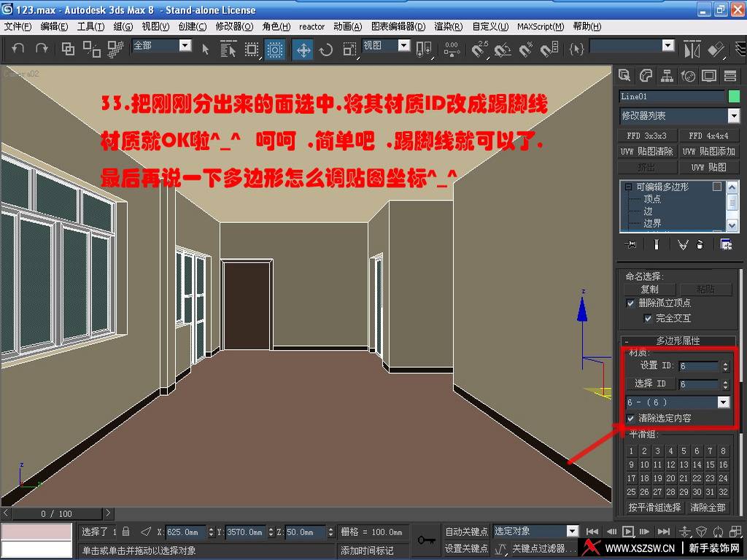Open the Display command panel tab

[x=709, y=75]
